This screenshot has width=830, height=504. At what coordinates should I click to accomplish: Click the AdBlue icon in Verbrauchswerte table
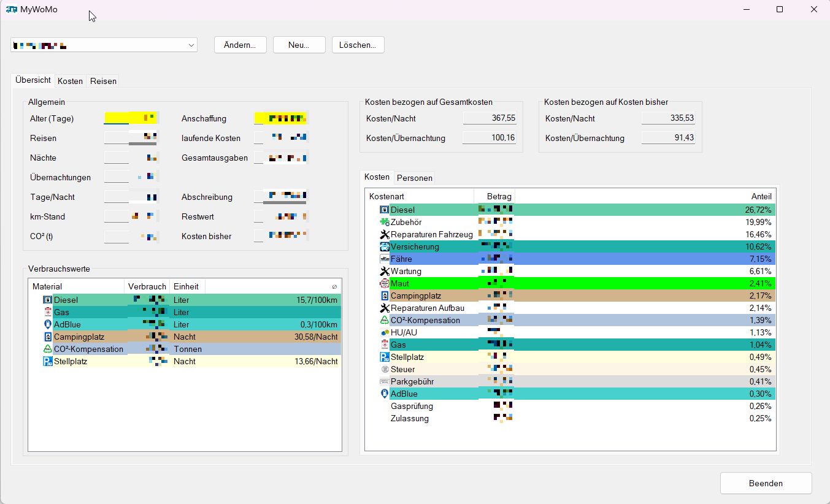(48, 324)
